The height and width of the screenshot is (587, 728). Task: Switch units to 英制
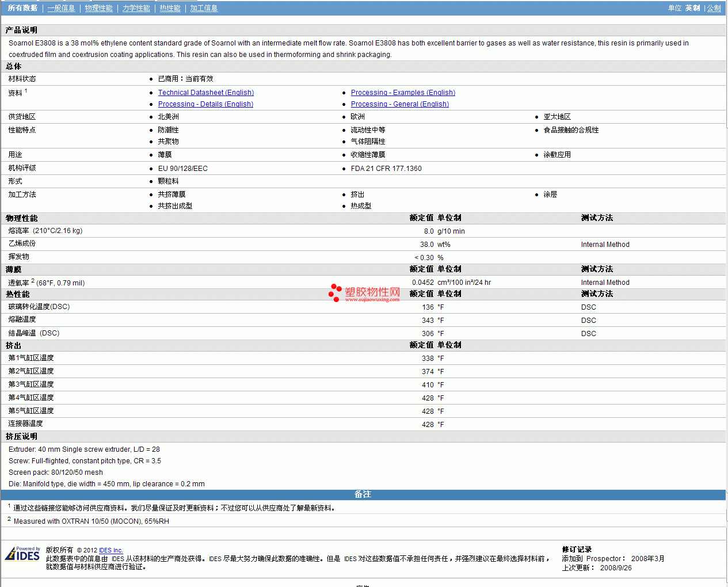(x=692, y=8)
